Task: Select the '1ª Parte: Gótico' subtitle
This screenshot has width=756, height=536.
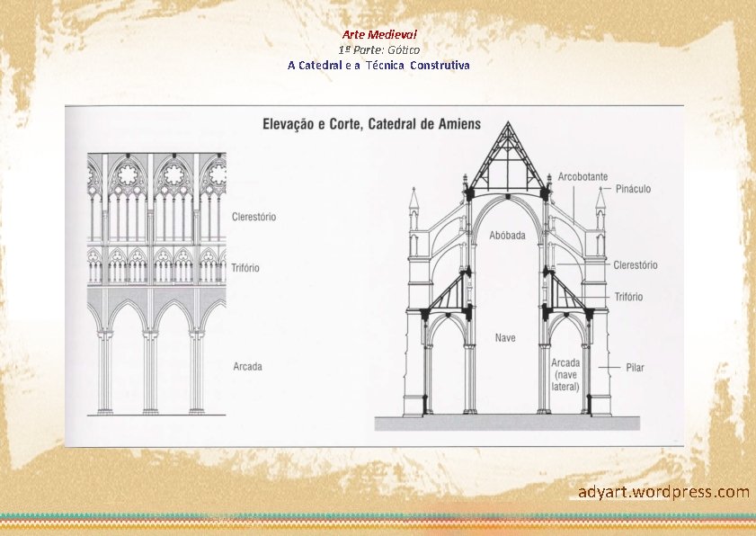Action: point(379,49)
